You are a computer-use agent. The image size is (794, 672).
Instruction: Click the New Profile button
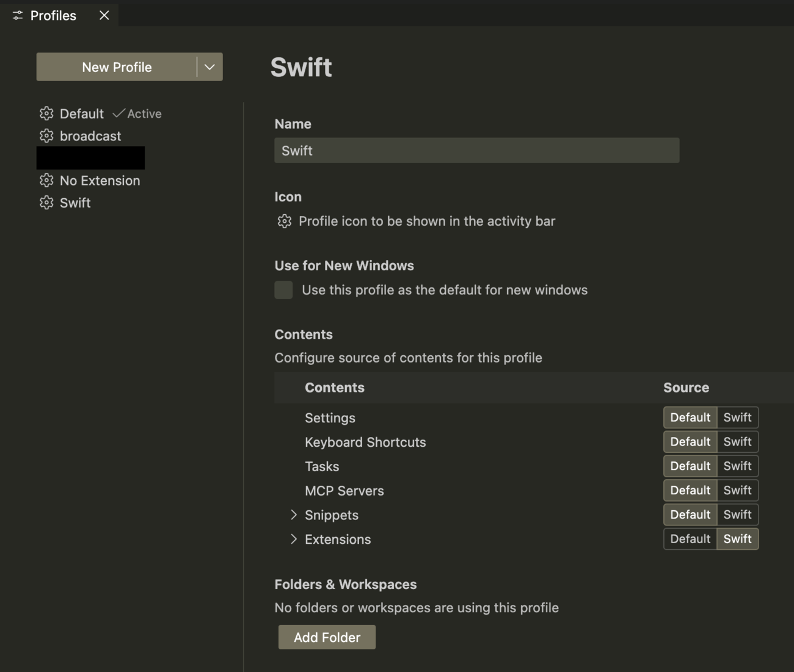(117, 67)
